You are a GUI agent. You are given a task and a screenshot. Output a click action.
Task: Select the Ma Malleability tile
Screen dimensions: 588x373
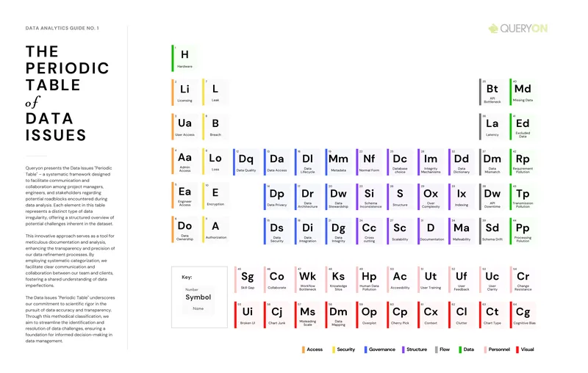pyautogui.click(x=462, y=231)
